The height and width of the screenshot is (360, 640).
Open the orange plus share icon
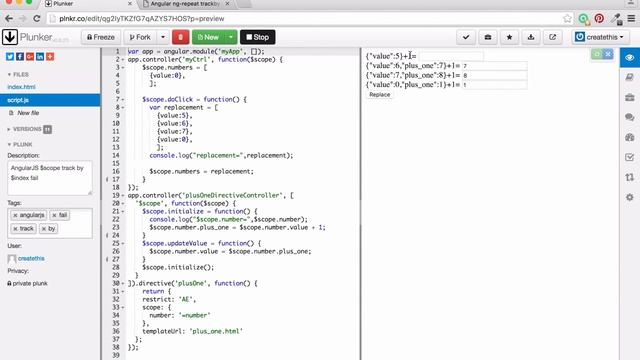tap(50, 57)
